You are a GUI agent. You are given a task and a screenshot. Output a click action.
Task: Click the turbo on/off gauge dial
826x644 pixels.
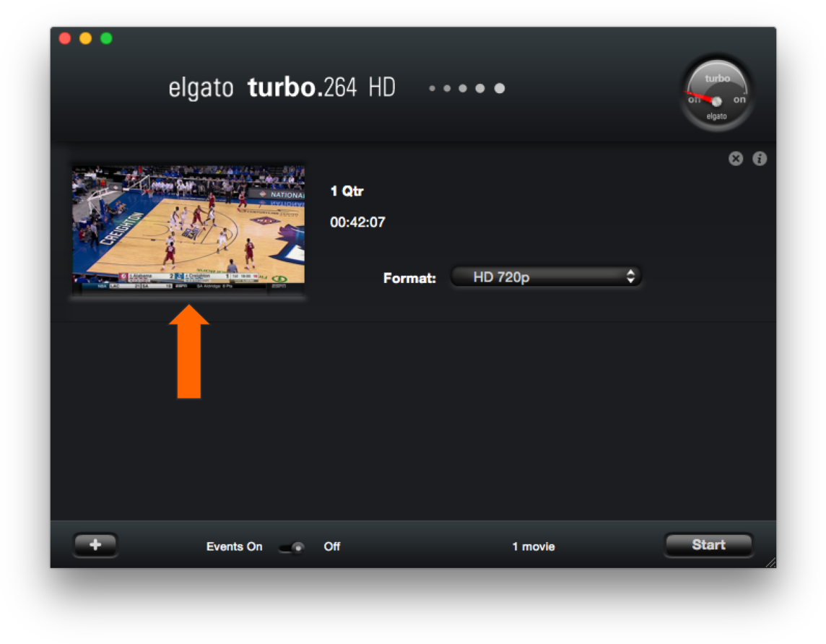tap(717, 96)
